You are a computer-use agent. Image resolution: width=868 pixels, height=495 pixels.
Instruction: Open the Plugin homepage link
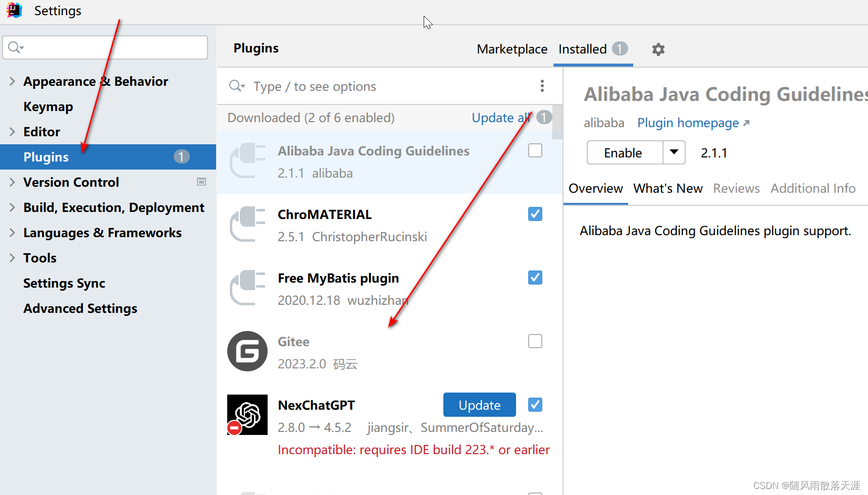(x=693, y=123)
